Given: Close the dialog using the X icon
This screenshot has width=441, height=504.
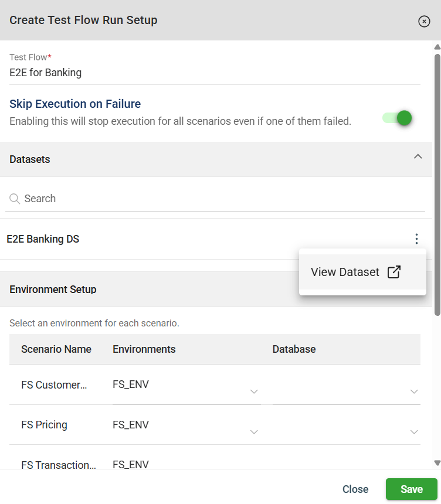Looking at the screenshot, I should coord(424,21).
